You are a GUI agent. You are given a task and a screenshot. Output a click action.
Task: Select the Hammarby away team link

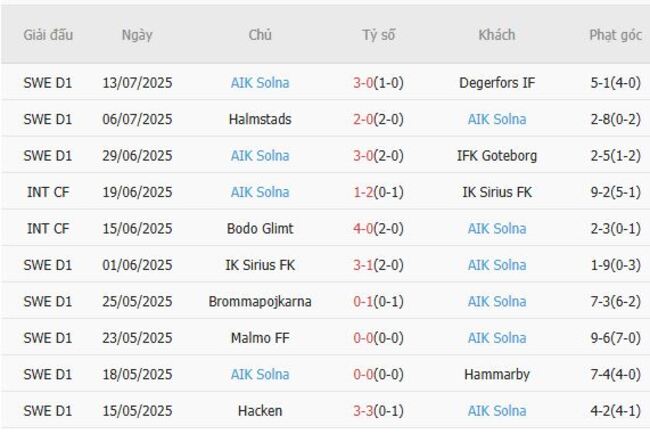[496, 374]
